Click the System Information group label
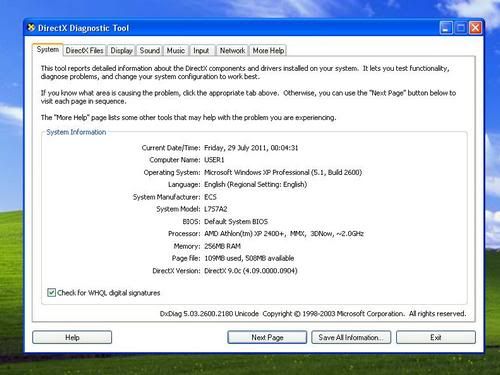Screen dimensions: 500x375 76,132
